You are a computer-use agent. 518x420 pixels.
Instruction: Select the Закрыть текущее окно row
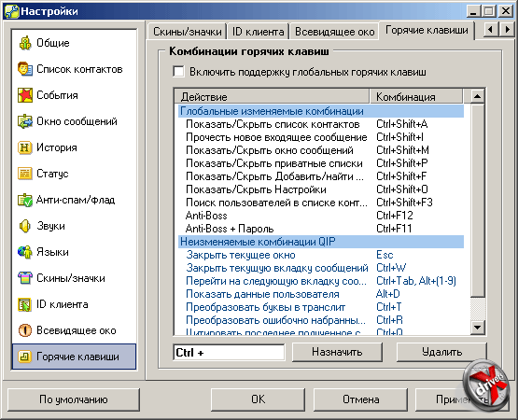[x=321, y=255]
